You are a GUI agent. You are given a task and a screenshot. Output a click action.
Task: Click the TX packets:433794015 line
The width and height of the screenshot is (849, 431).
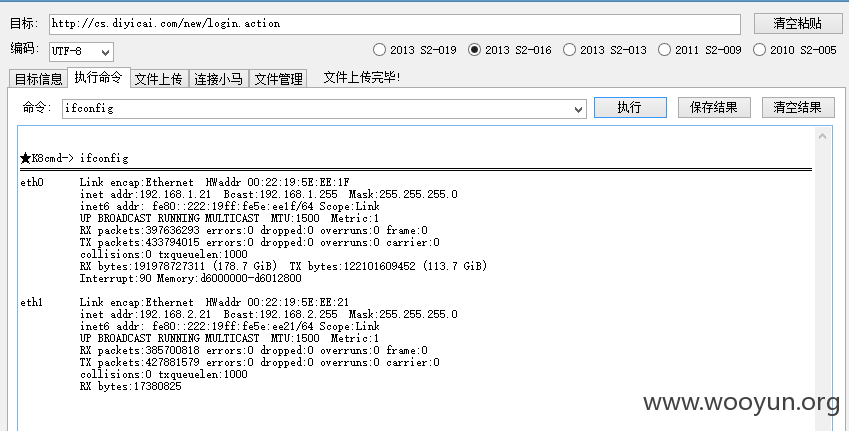click(259, 243)
